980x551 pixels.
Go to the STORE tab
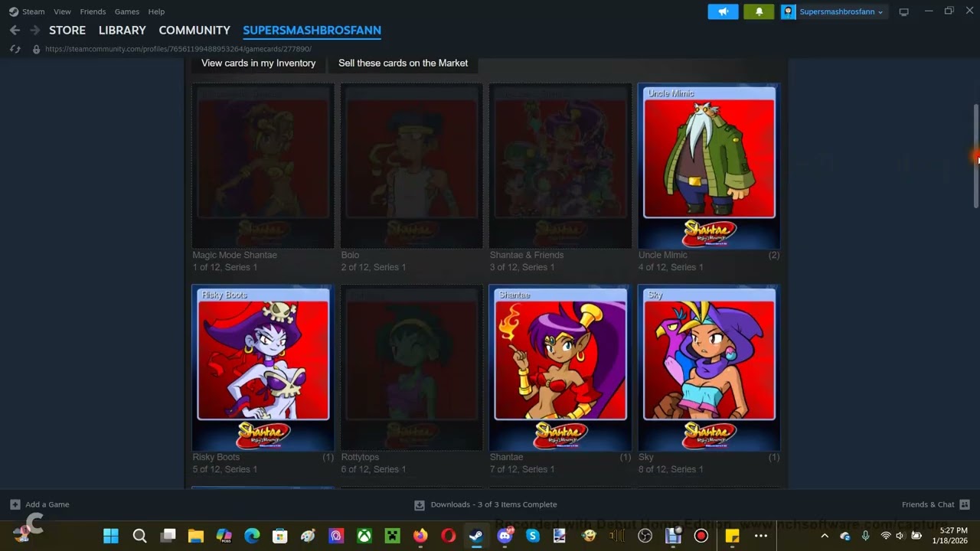click(67, 30)
